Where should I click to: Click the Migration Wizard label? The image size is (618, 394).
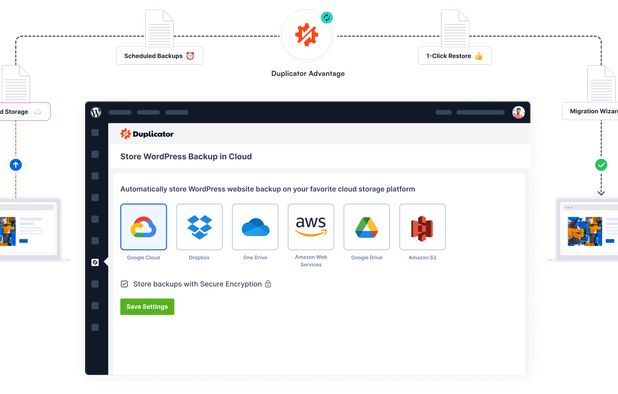click(590, 111)
